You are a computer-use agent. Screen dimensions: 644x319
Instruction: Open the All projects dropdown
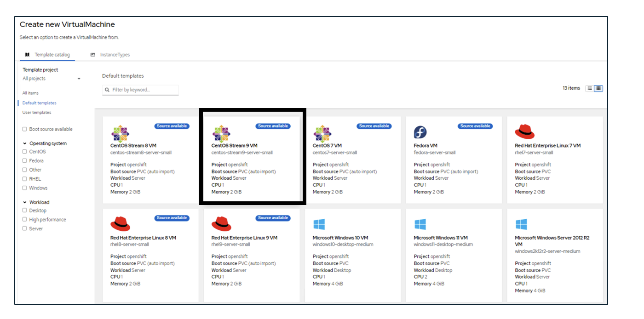tap(52, 79)
